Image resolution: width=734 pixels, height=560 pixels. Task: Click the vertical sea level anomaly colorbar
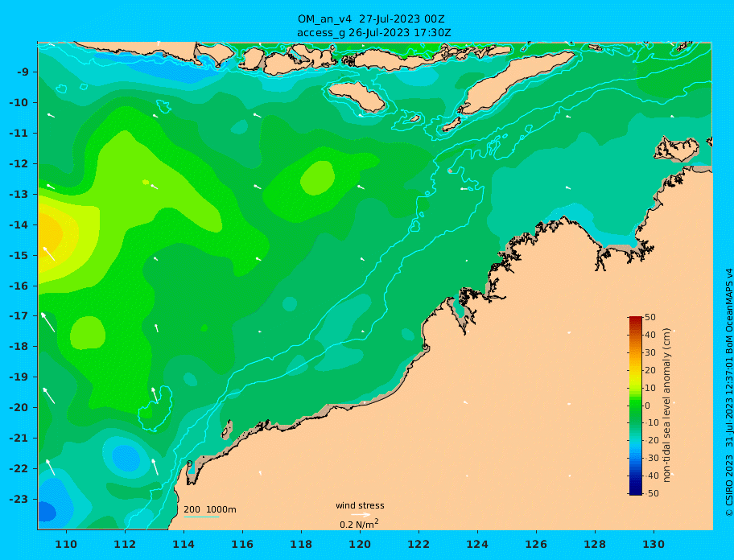click(x=636, y=406)
